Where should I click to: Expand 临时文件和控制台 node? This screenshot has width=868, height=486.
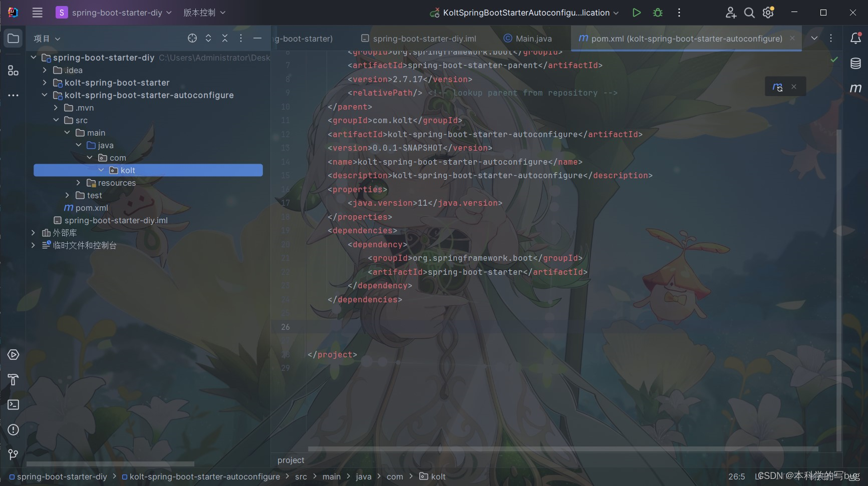point(34,245)
